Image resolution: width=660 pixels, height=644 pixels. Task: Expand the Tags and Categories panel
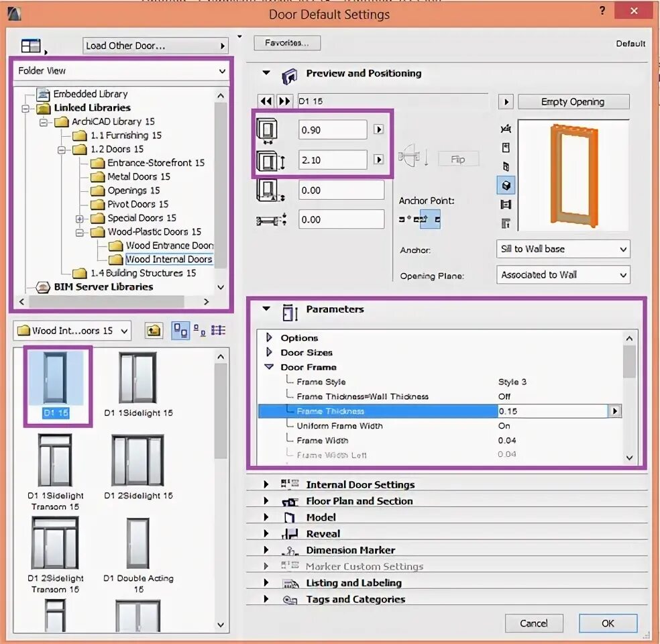[266, 599]
